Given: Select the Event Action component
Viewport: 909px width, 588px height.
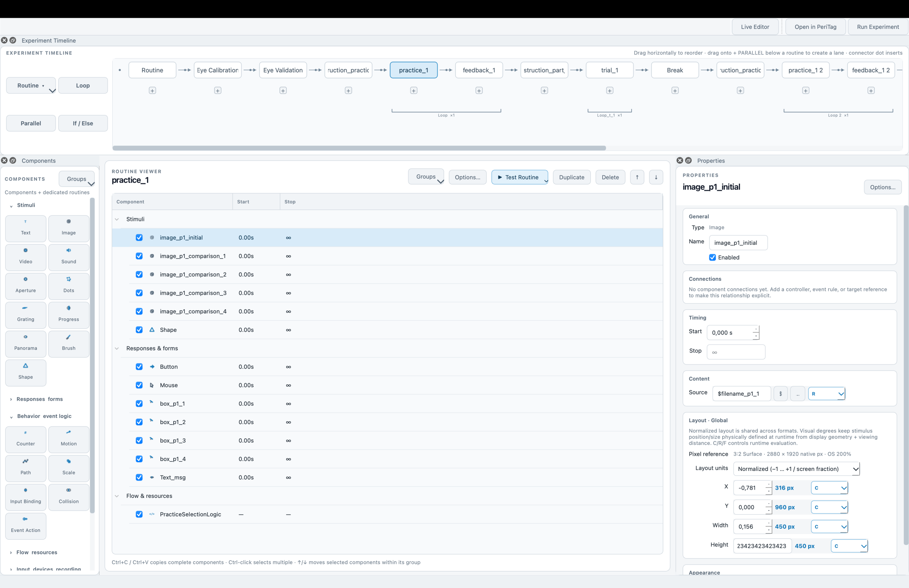Looking at the screenshot, I should (x=26, y=526).
